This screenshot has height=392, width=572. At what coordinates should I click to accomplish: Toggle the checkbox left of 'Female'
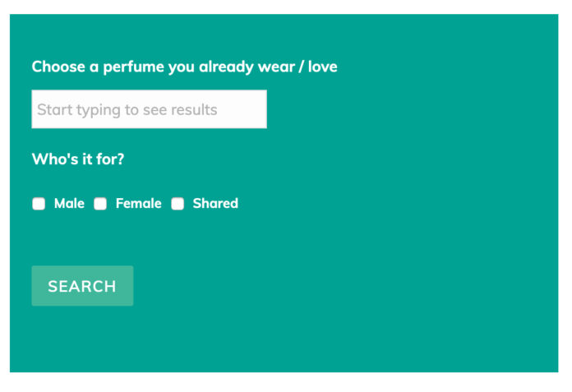click(100, 204)
